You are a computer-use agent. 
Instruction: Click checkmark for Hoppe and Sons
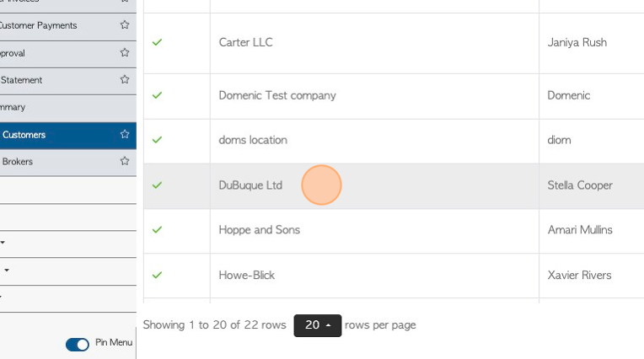click(x=157, y=229)
